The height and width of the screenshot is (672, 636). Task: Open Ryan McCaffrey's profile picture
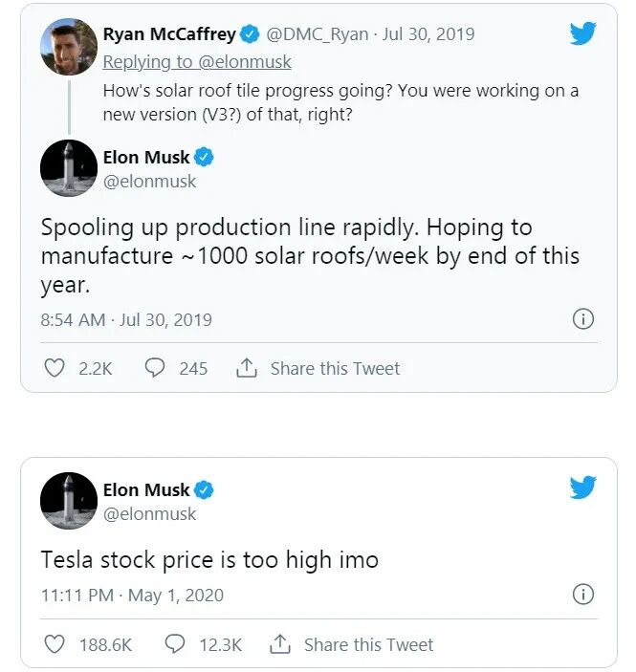tap(69, 46)
